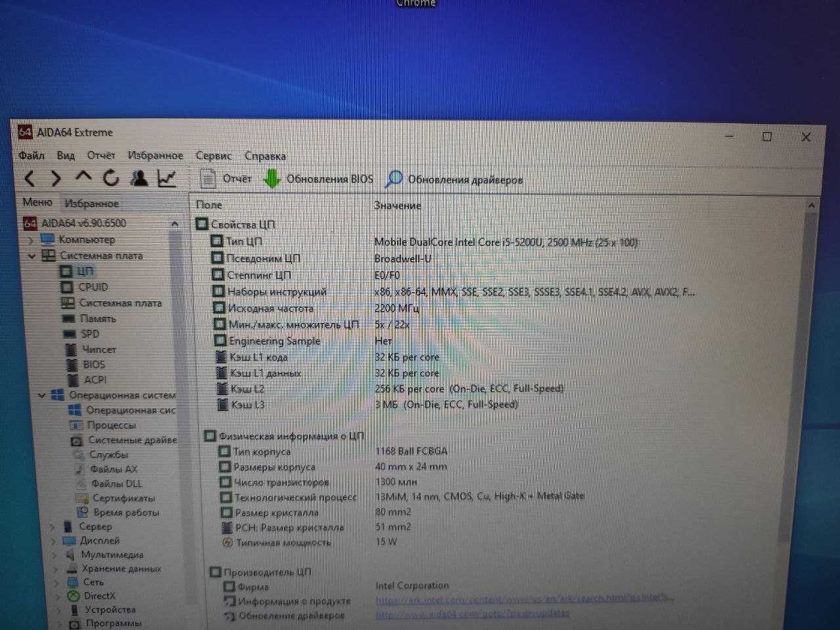
Task: Collapse the Операционная система tree node
Action: coord(42,395)
